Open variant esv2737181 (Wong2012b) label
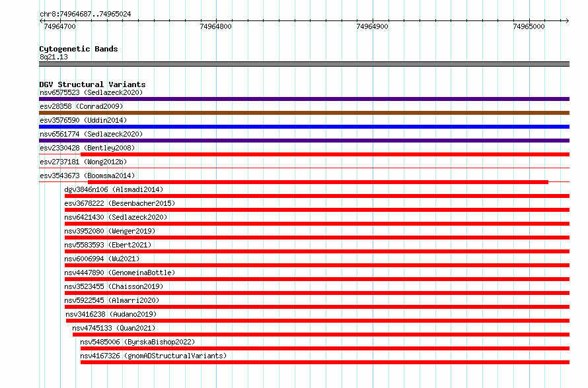This screenshot has height=388, width=588. pyautogui.click(x=83, y=162)
